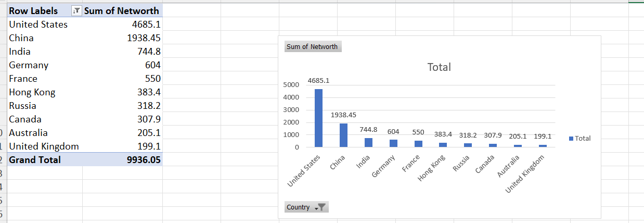644x223 pixels.
Task: Select the India bar in chart
Action: tap(368, 142)
